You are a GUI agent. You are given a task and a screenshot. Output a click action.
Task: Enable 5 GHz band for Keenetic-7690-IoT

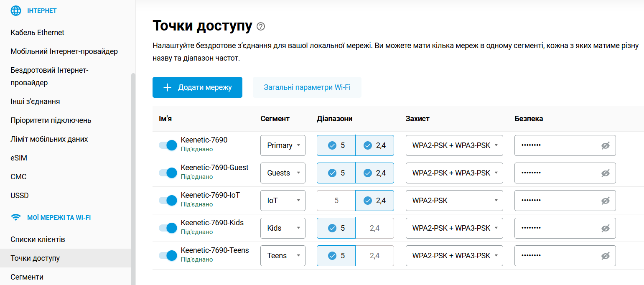click(x=336, y=201)
